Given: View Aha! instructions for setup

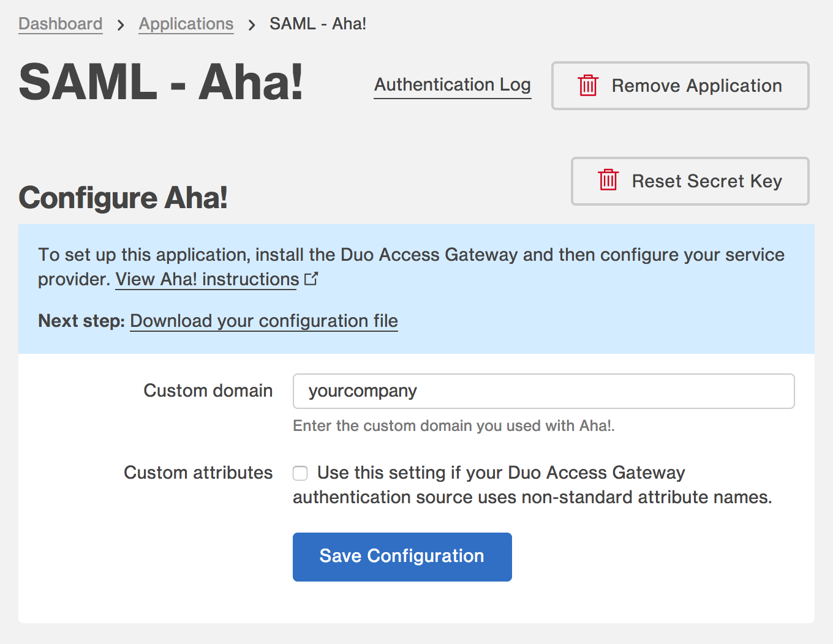Looking at the screenshot, I should [x=206, y=279].
